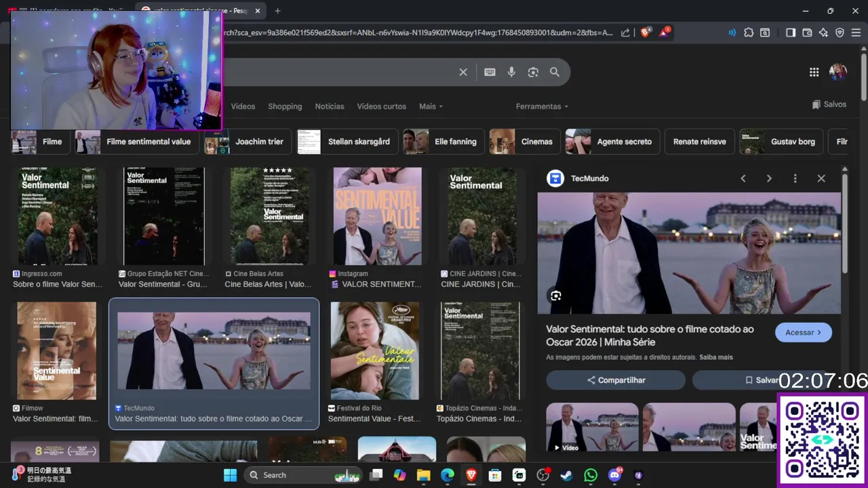Open the Cine Belas Artes result thumbnail
The width and height of the screenshot is (868, 488).
point(270,216)
